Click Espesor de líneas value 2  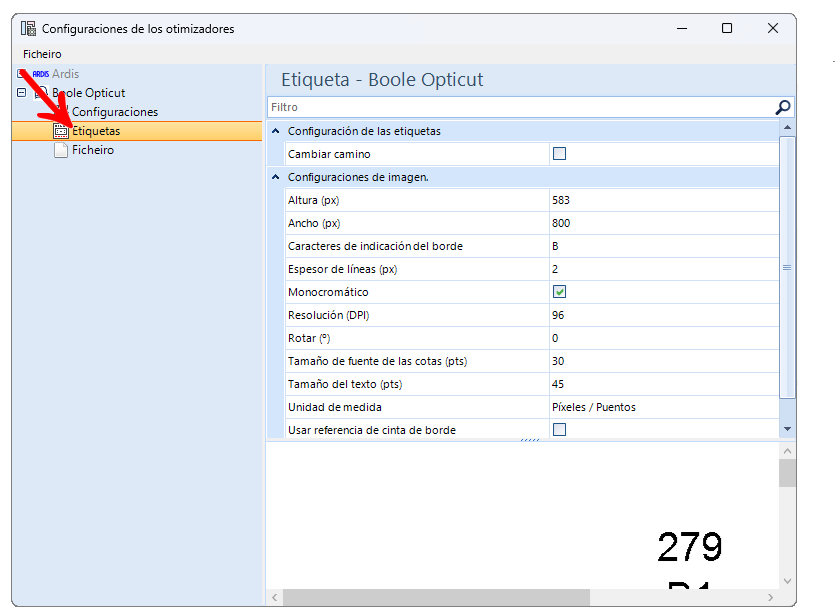pos(664,269)
